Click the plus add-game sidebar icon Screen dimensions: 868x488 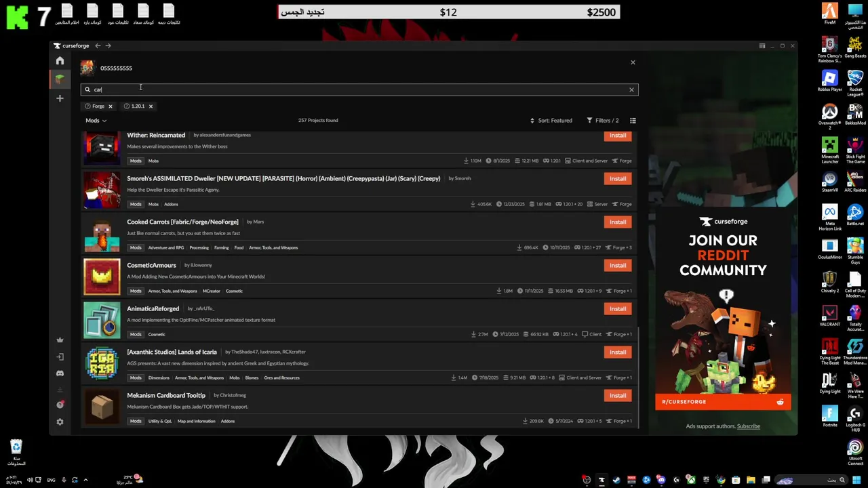[60, 98]
